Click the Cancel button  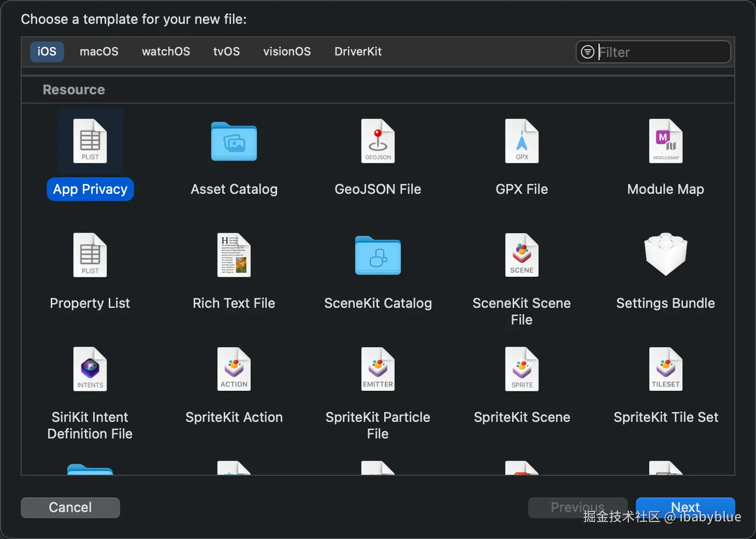[70, 507]
